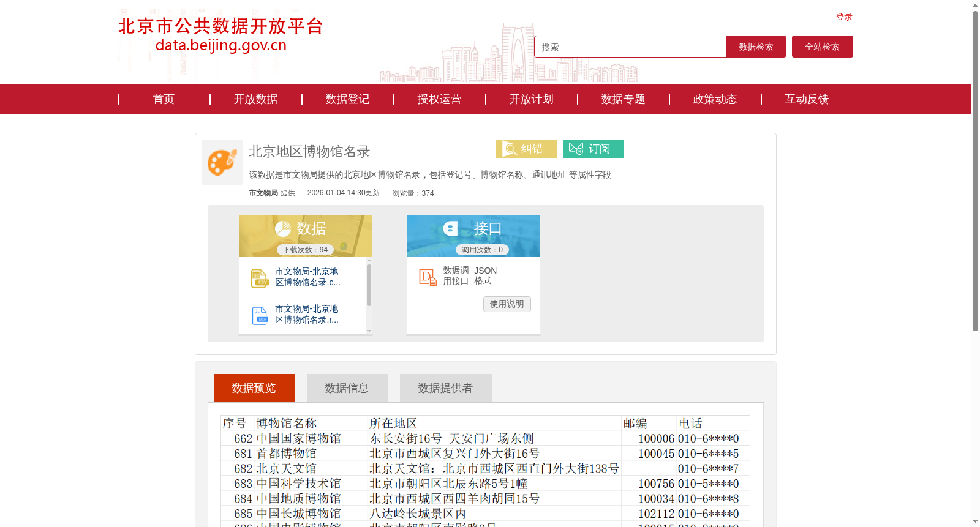Click the page vertical scrollbar thumb
980x527 pixels.
tap(975, 171)
